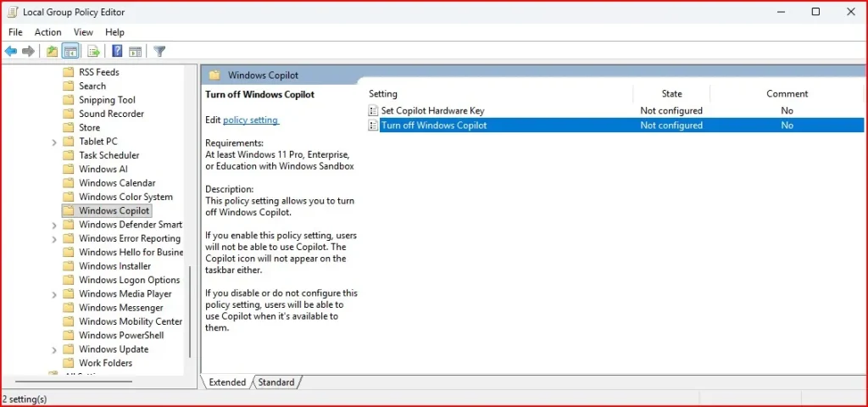Sort by the State column header
Screen dimensions: 868x407
click(671, 93)
